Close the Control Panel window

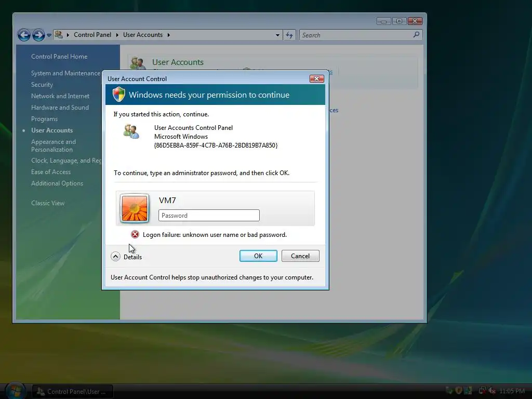(x=415, y=21)
